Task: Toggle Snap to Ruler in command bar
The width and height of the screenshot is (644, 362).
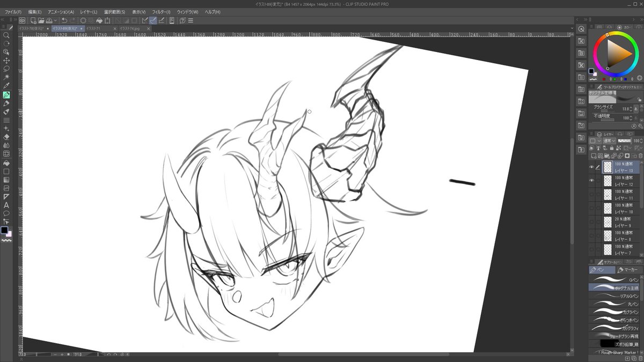Action: pos(145,20)
